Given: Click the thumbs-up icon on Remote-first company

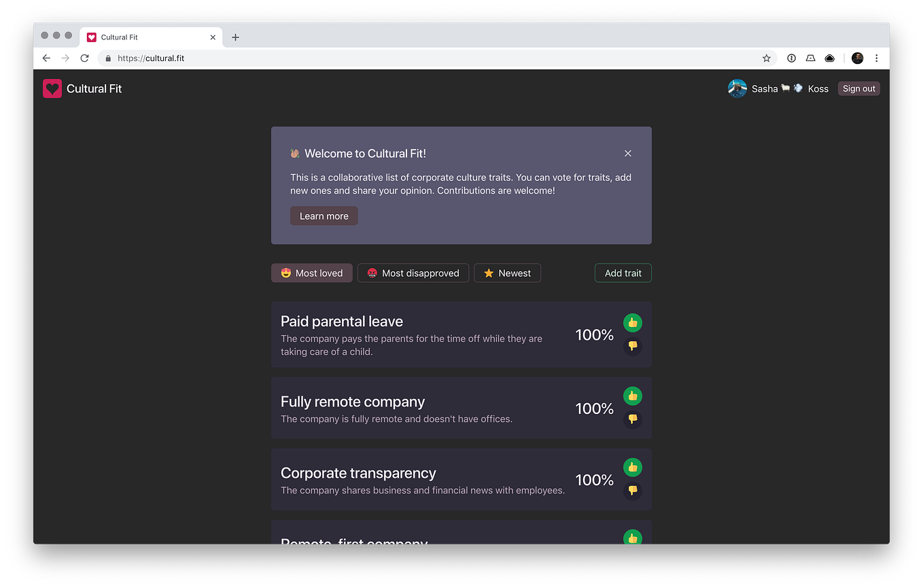Looking at the screenshot, I should pyautogui.click(x=632, y=537).
